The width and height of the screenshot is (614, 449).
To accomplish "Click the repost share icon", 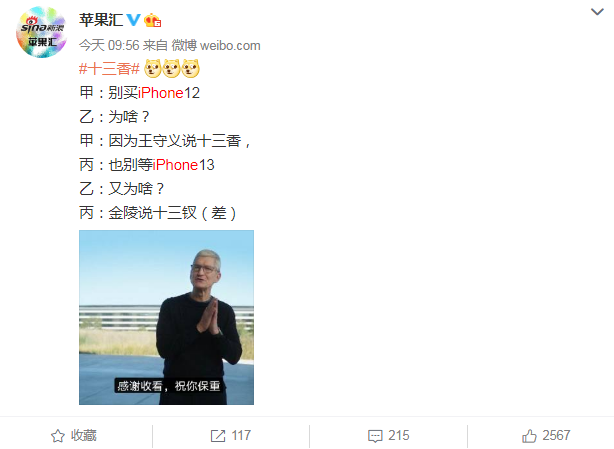I will pos(218,436).
